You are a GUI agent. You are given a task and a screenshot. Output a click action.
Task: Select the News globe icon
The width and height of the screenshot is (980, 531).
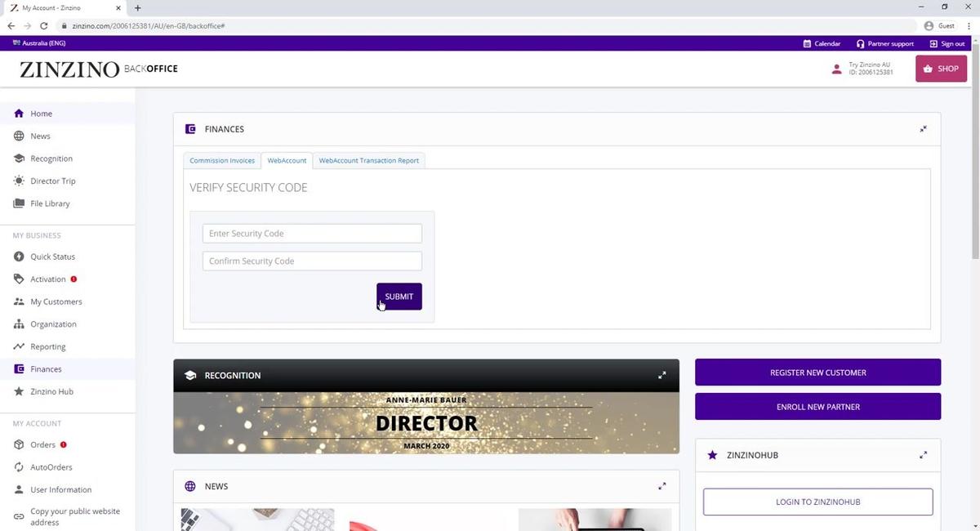[20, 136]
